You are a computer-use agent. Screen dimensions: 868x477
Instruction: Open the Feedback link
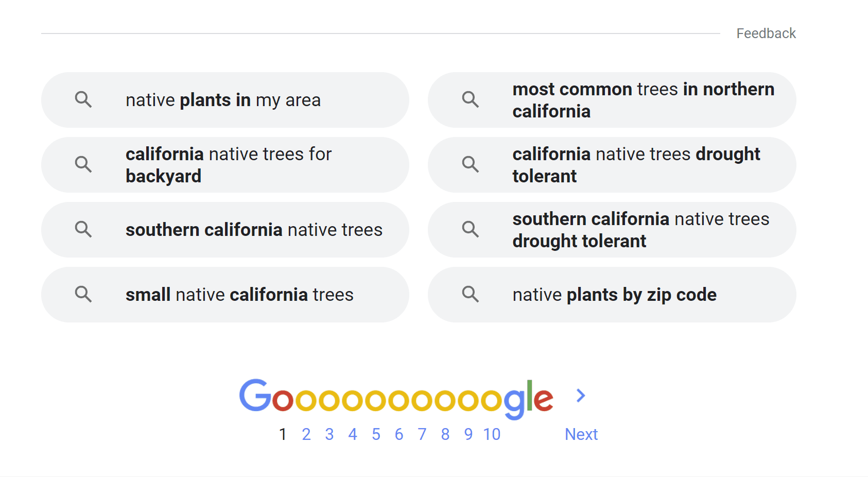pos(766,33)
